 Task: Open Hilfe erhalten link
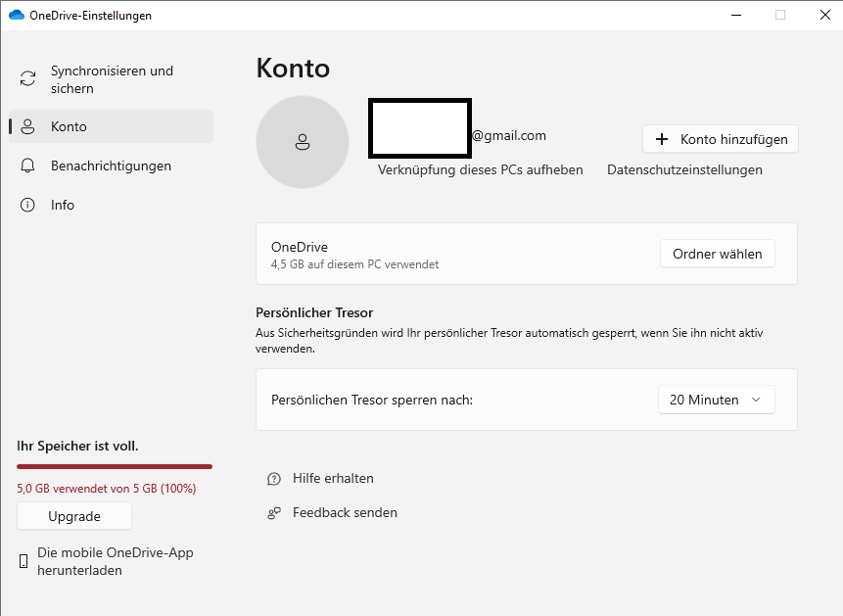click(x=333, y=478)
